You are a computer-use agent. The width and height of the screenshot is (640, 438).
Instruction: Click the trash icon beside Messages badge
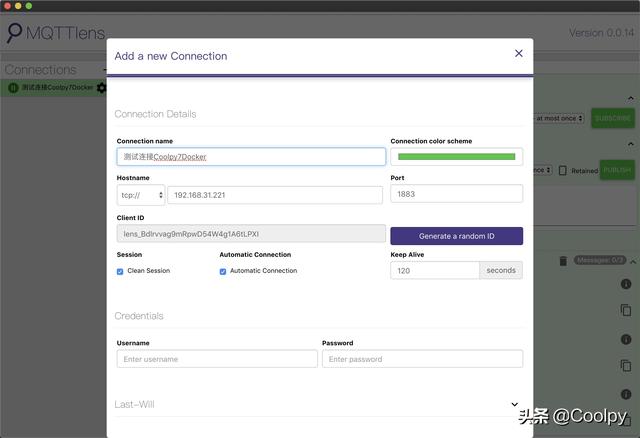point(563,261)
